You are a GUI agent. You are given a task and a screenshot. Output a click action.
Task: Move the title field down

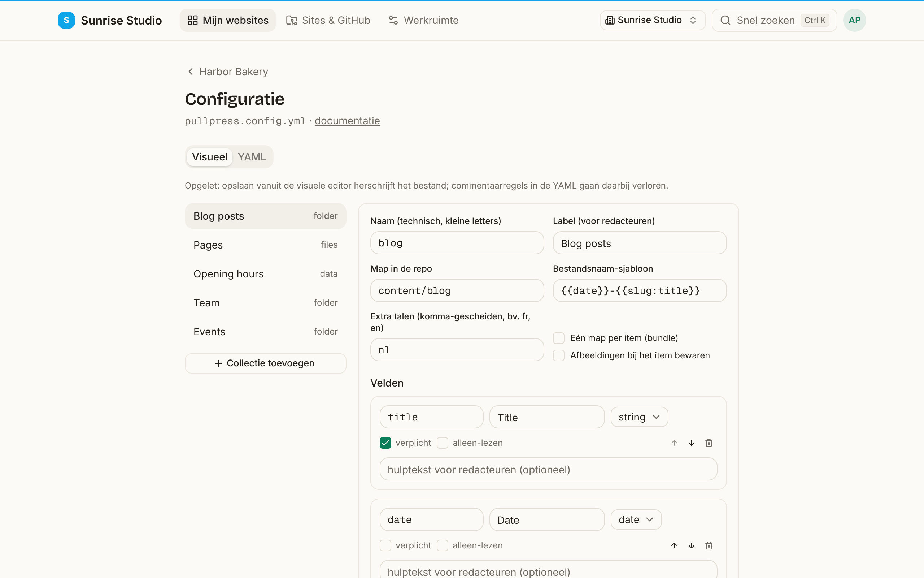pos(691,443)
